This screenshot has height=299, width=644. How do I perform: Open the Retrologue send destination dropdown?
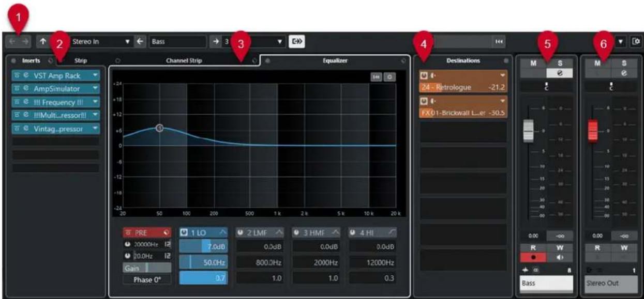coord(502,76)
